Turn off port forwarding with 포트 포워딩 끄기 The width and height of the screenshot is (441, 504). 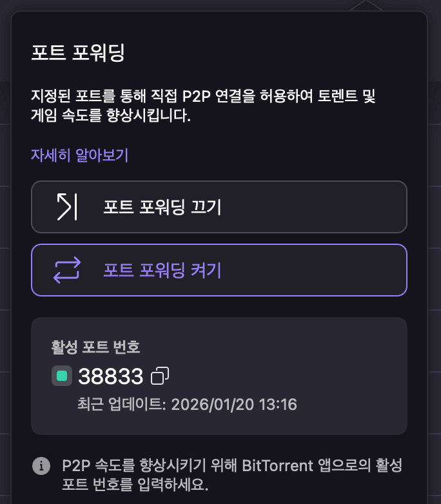pos(219,206)
